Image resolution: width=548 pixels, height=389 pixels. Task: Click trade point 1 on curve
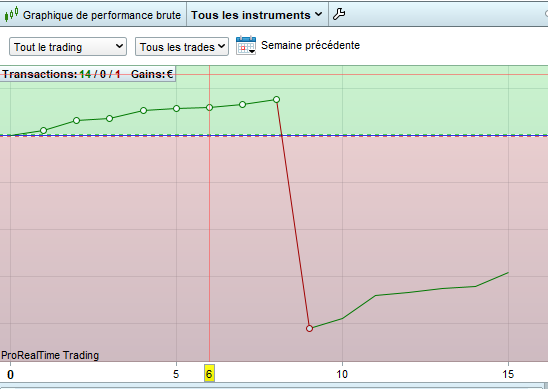tap(43, 130)
